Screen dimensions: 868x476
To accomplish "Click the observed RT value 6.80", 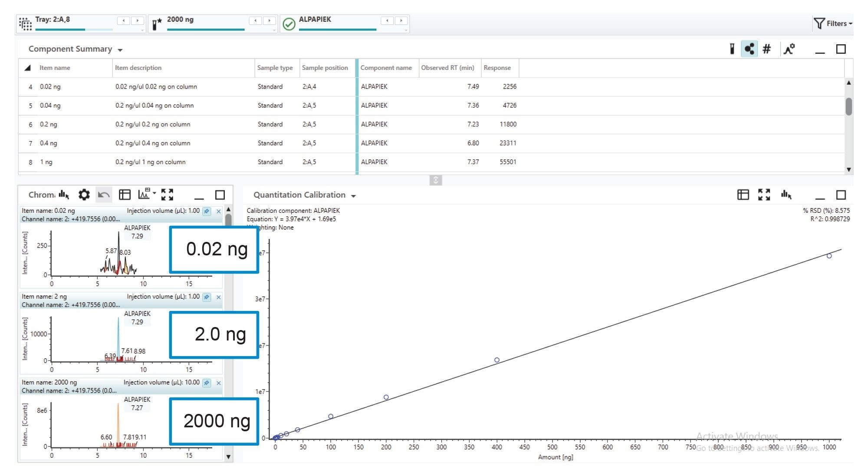I will point(473,143).
